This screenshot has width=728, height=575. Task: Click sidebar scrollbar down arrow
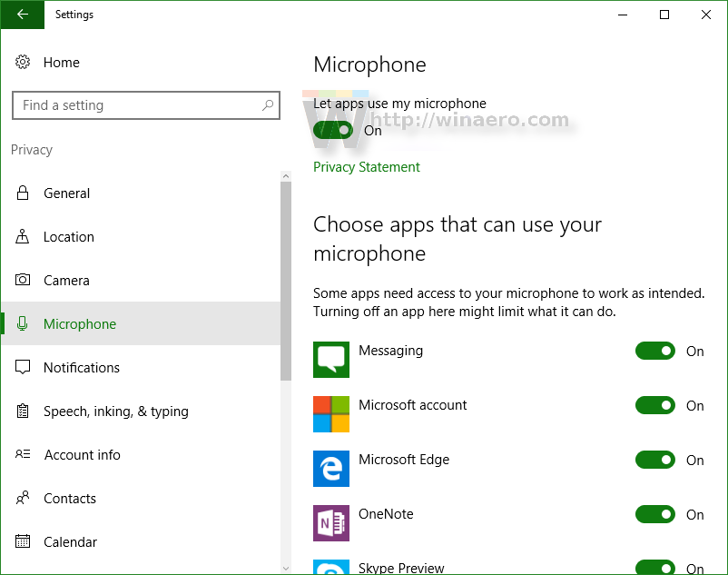click(x=286, y=569)
